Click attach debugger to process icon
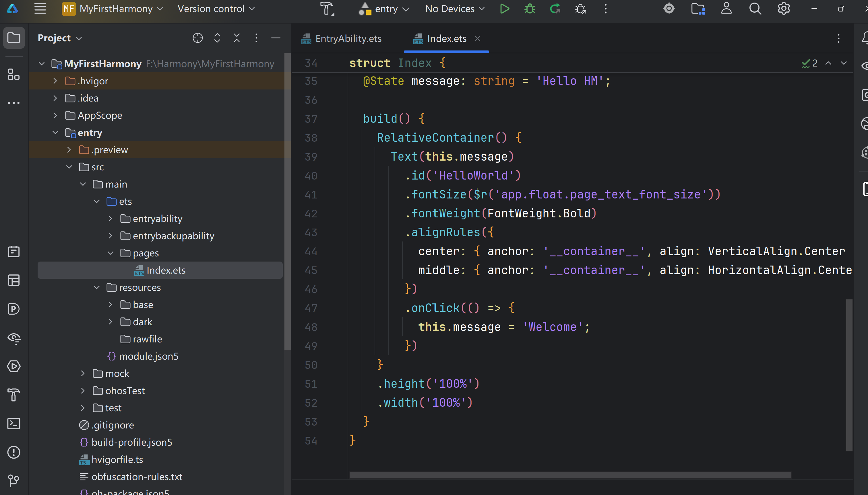 (x=580, y=9)
